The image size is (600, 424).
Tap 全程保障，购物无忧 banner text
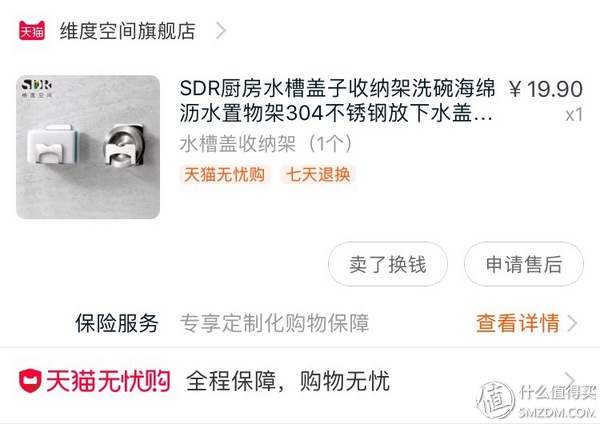(288, 381)
